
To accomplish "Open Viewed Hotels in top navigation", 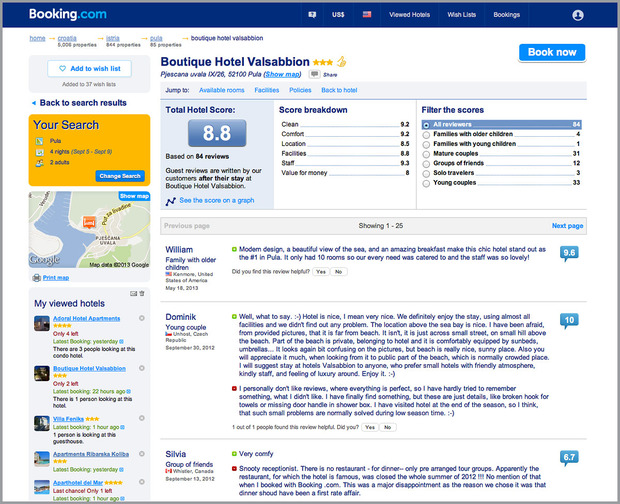I will coord(409,15).
